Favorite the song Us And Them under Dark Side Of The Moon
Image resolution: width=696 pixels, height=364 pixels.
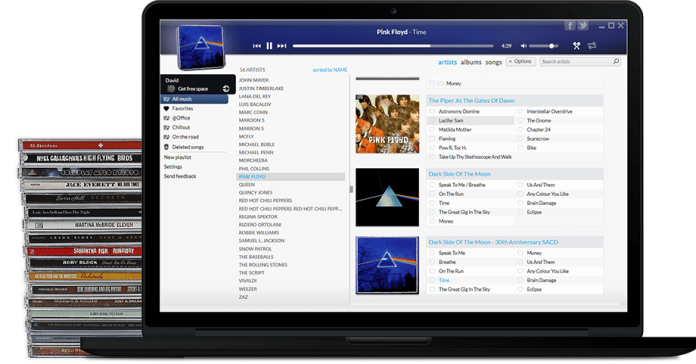pos(520,185)
